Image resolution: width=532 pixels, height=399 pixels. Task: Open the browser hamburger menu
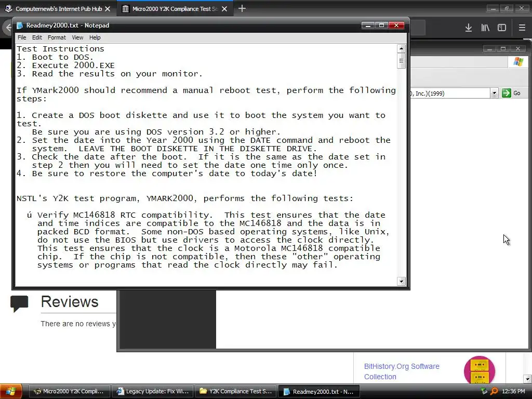point(522,28)
